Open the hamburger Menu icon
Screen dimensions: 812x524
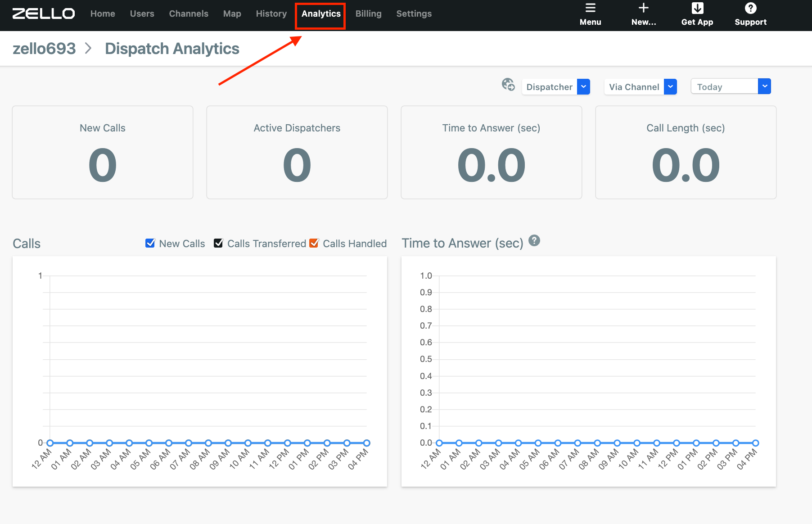[590, 8]
